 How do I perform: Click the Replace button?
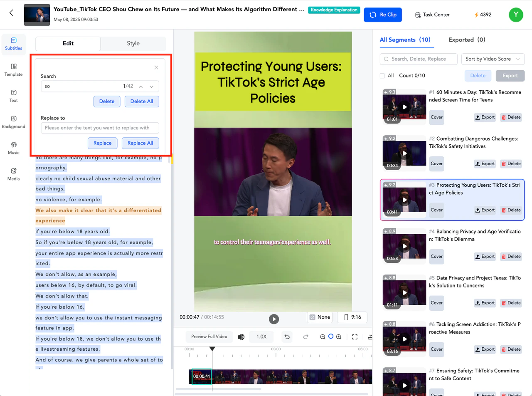coord(103,143)
